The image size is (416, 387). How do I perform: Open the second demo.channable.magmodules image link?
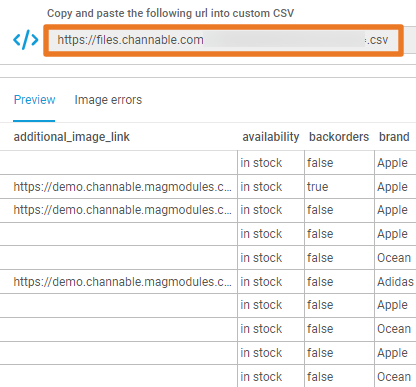(x=122, y=210)
